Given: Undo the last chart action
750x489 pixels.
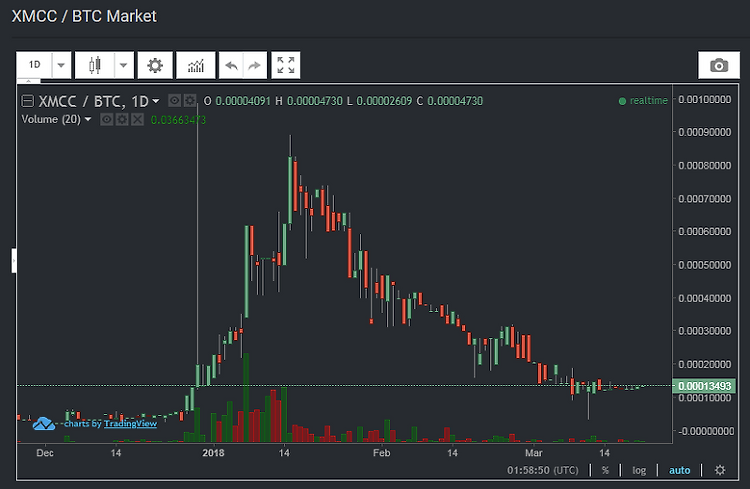Looking at the screenshot, I should pyautogui.click(x=232, y=65).
